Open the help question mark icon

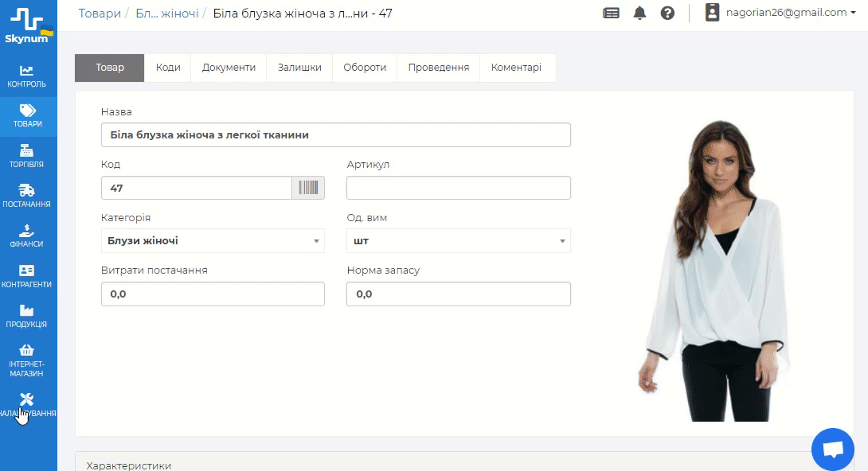667,13
